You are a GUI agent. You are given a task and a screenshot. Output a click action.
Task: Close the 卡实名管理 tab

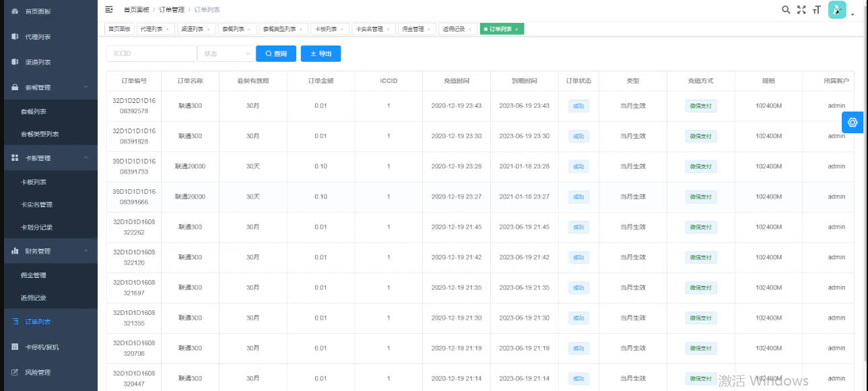[x=389, y=30]
